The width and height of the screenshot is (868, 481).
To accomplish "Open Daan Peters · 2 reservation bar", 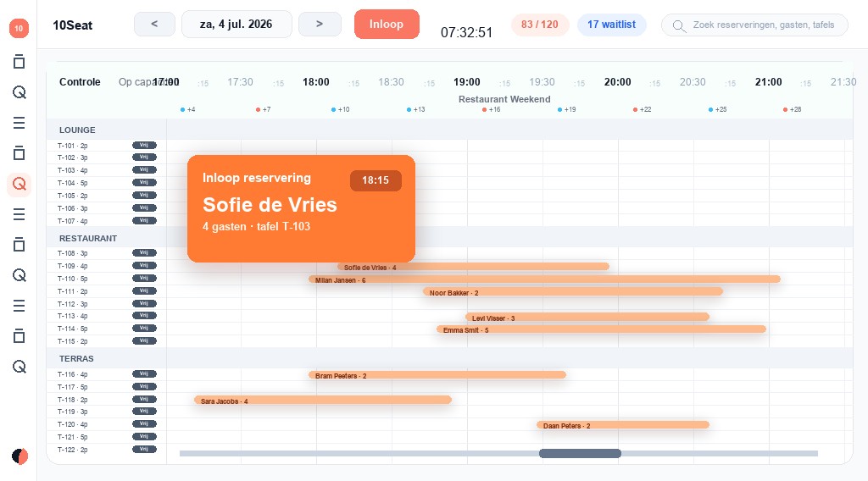I will (622, 425).
